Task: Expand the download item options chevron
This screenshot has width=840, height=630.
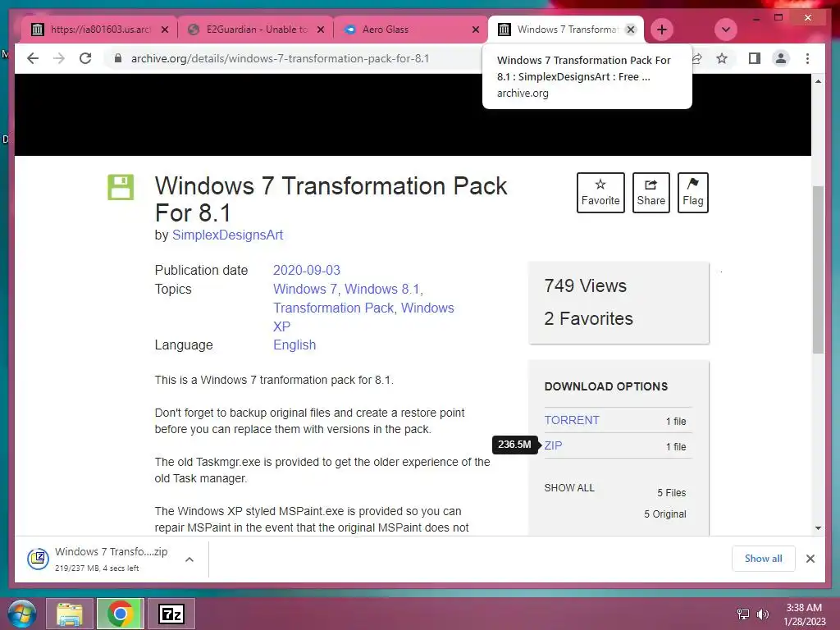Action: (189, 559)
